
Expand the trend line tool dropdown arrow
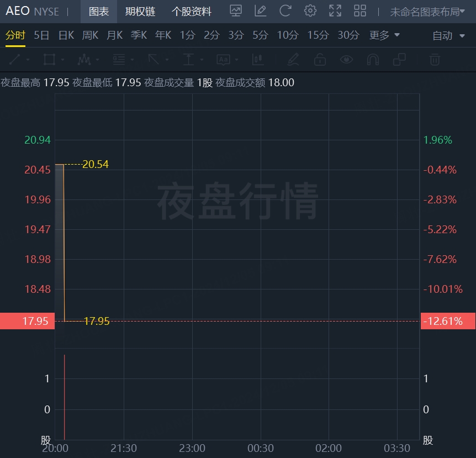pyautogui.click(x=28, y=60)
